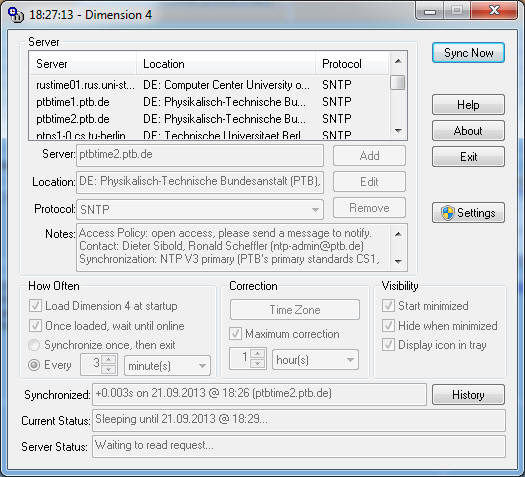Viewport: 525px width, 477px height.
Task: Click the Sync Now button
Action: (468, 53)
